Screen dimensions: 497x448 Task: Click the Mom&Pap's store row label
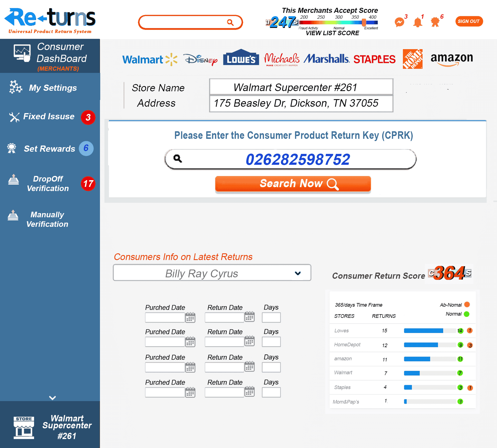346,402
